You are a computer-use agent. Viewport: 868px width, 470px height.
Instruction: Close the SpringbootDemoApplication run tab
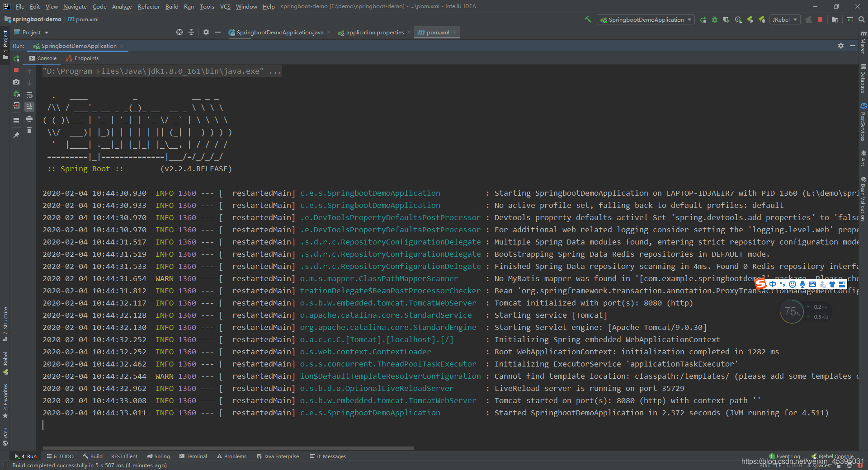coord(122,46)
